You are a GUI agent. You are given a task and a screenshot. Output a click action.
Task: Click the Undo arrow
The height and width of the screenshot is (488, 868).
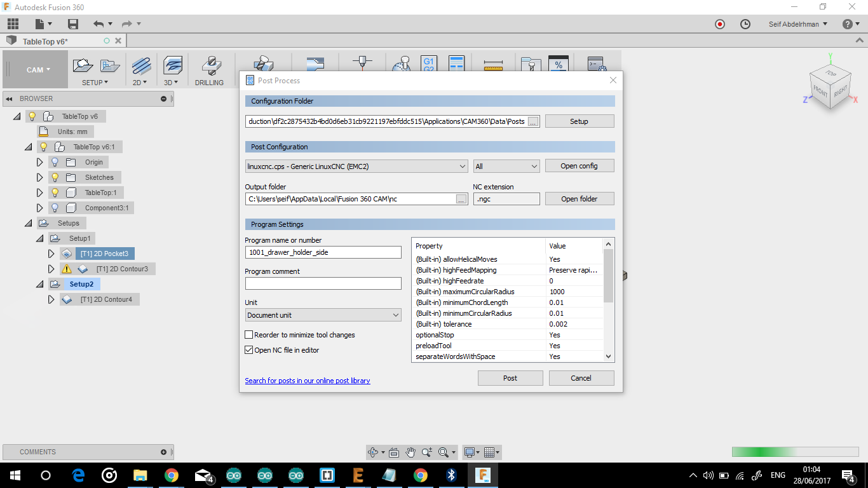[x=98, y=24]
